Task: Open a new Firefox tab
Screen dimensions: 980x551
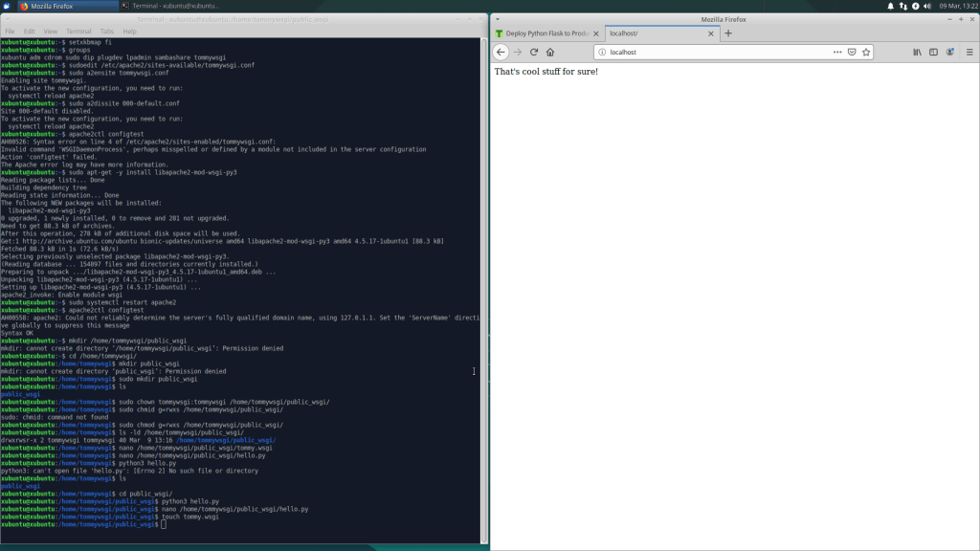Action: point(728,33)
